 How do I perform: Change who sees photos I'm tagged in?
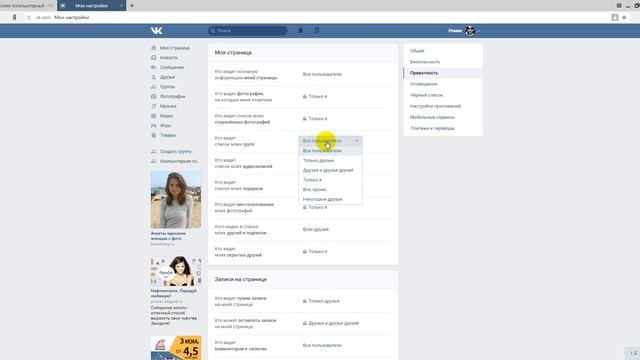315,96
